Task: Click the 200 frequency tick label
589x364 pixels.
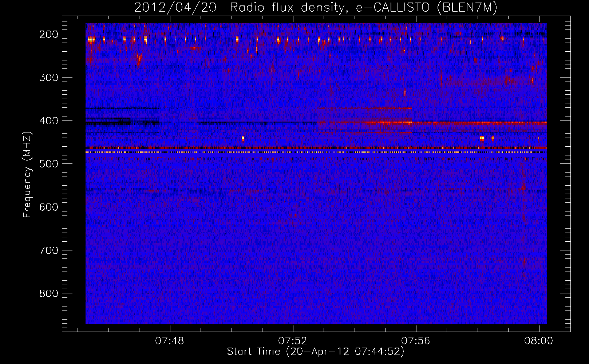Action: coord(48,34)
